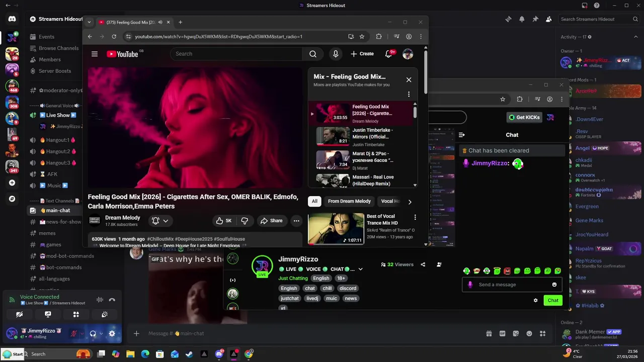
Task: Select From Dream Melody filter chip
Action: [349, 201]
